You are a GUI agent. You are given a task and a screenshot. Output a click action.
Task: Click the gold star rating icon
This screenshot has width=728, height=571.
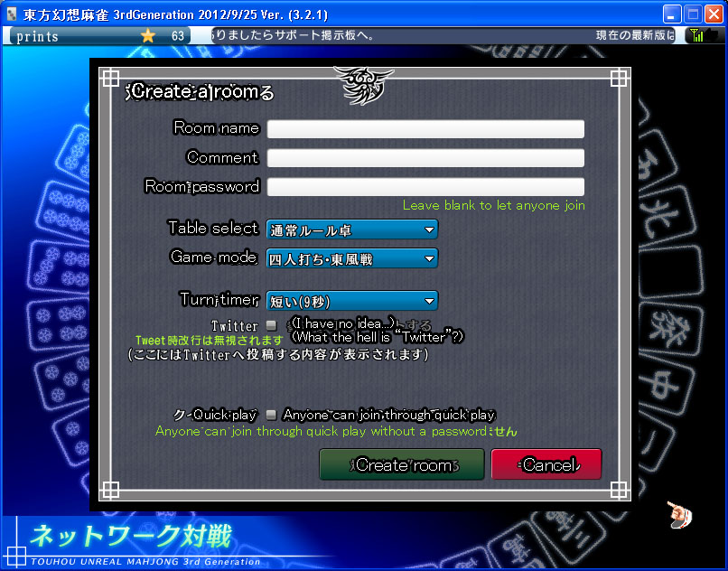tap(147, 35)
